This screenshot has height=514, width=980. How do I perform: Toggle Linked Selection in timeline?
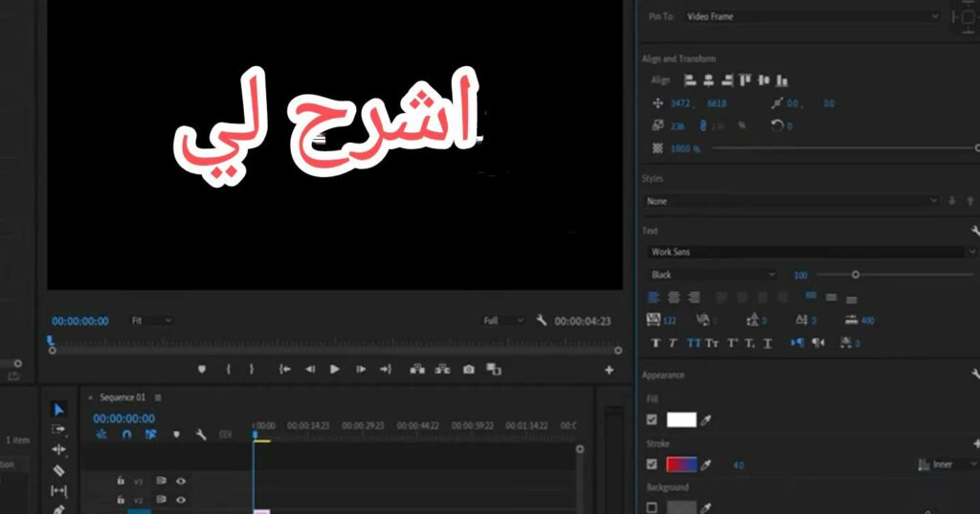(x=150, y=434)
